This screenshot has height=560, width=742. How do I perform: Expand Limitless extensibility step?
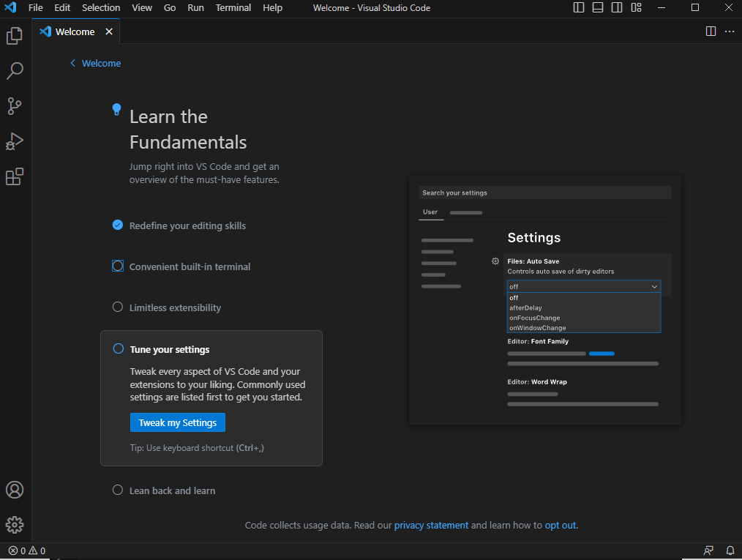[x=175, y=307]
